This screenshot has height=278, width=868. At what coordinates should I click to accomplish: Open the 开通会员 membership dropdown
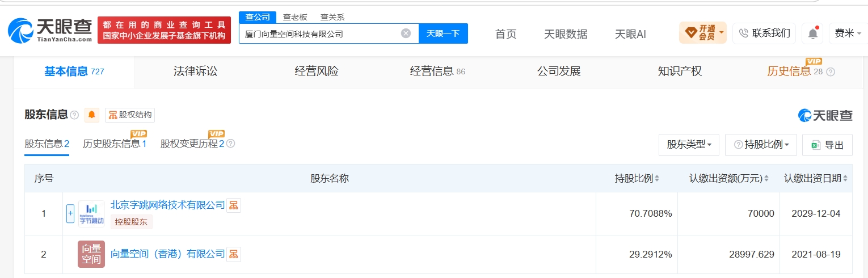[x=703, y=33]
